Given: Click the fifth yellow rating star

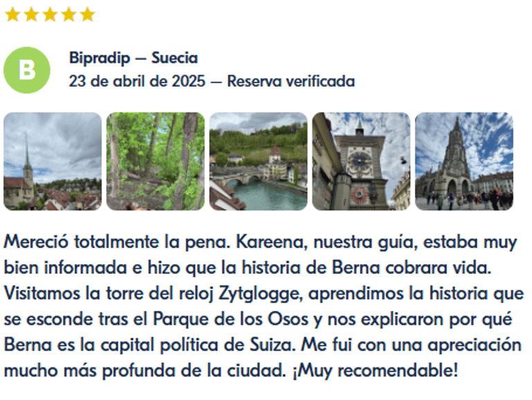Looking at the screenshot, I should [x=87, y=15].
